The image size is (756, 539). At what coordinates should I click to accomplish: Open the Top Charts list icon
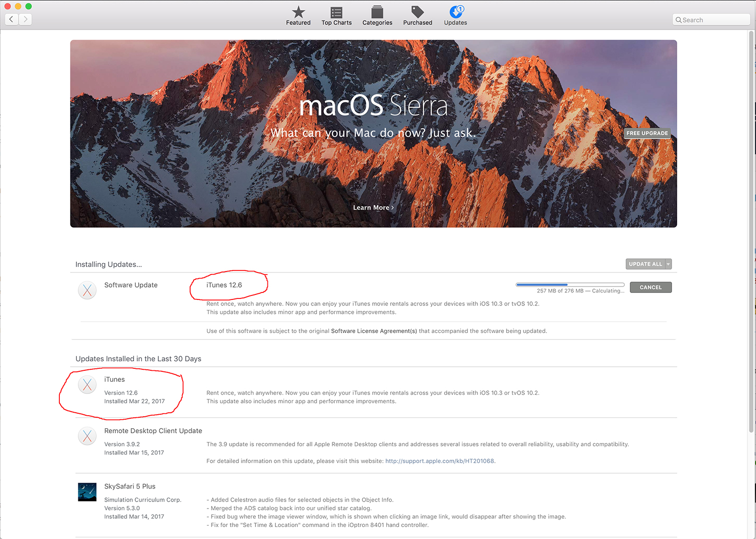click(x=337, y=12)
